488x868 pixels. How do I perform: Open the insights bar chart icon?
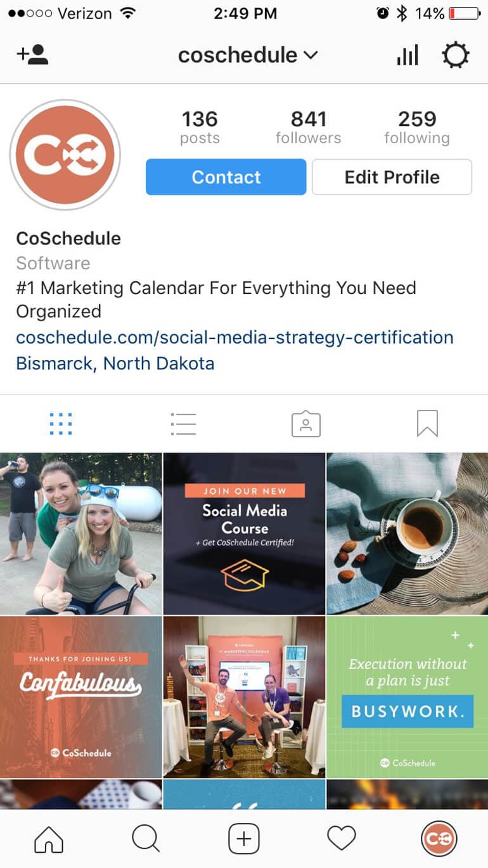point(408,55)
